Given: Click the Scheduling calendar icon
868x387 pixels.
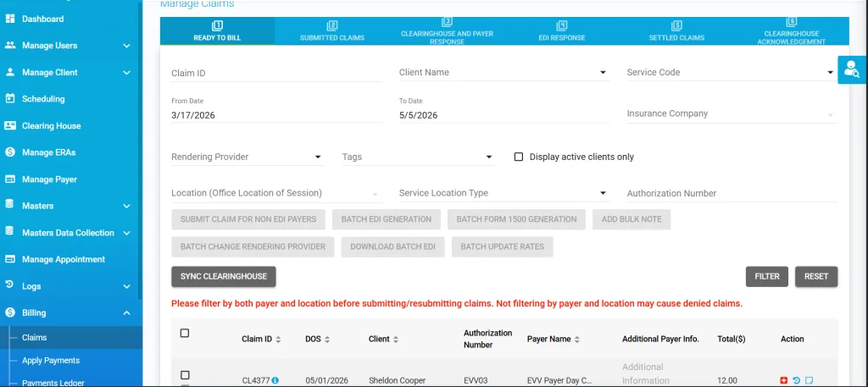Looking at the screenshot, I should [9, 99].
